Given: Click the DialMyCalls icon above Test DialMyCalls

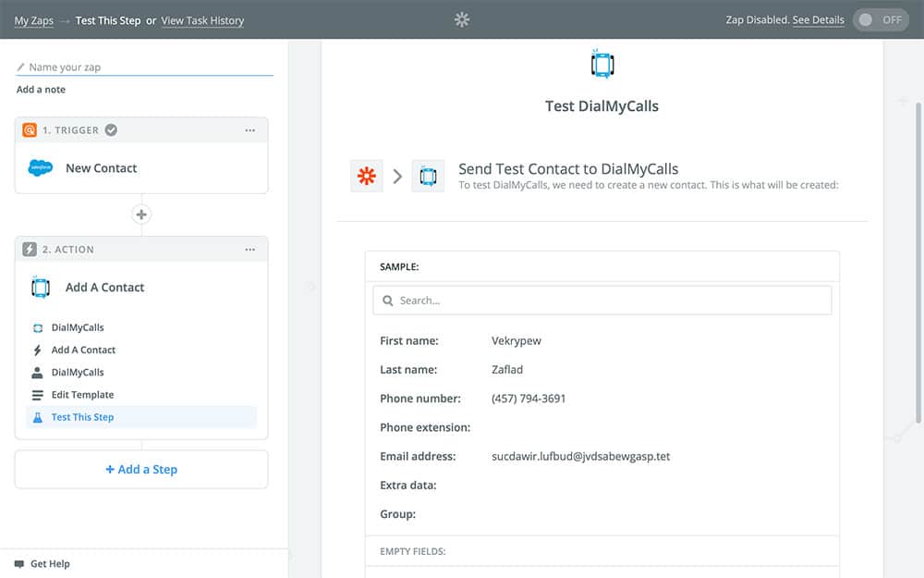Looking at the screenshot, I should click(602, 65).
